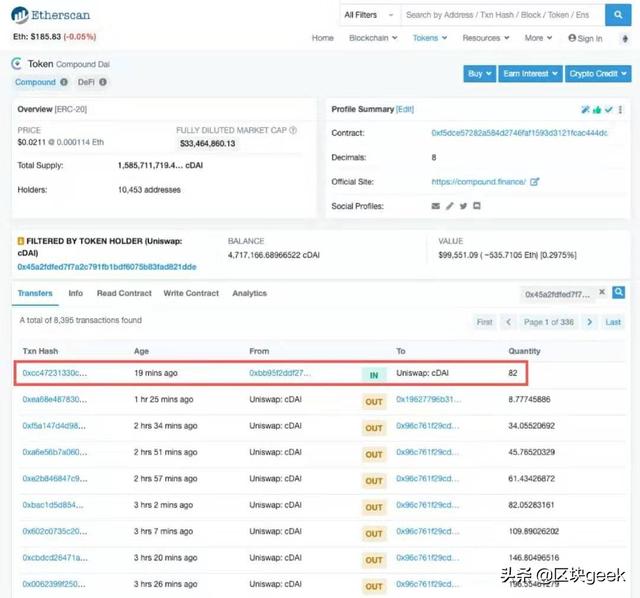640x598 pixels.
Task: Click the token holder filter badge icon
Action: (x=20, y=241)
